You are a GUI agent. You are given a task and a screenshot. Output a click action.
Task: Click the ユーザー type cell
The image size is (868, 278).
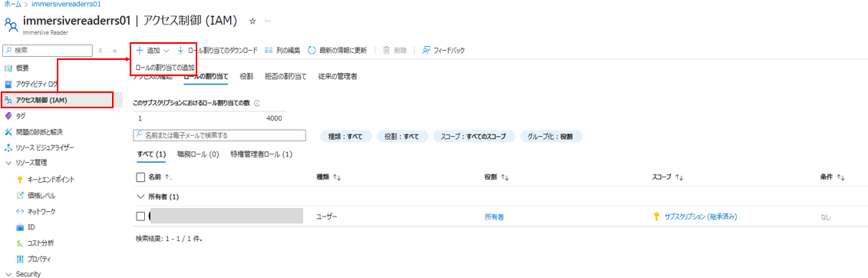tap(326, 216)
